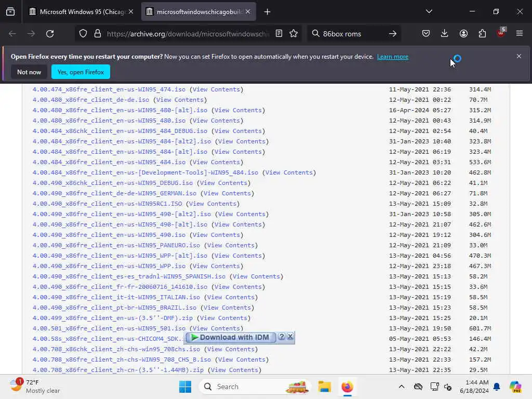This screenshot has width=532, height=399.
Task: Download 4.00.499 (3.5''-DMF).zip file
Action: (x=113, y=318)
